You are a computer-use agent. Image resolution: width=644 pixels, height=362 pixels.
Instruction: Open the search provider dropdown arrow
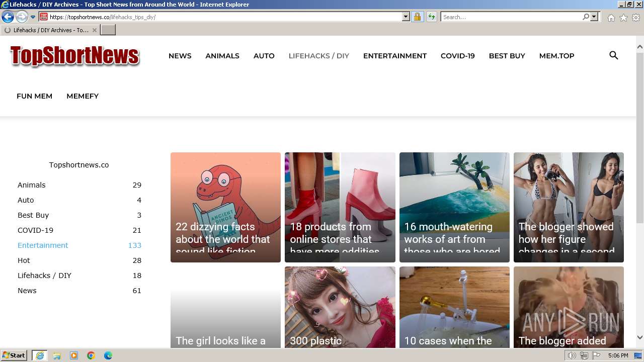tap(594, 17)
